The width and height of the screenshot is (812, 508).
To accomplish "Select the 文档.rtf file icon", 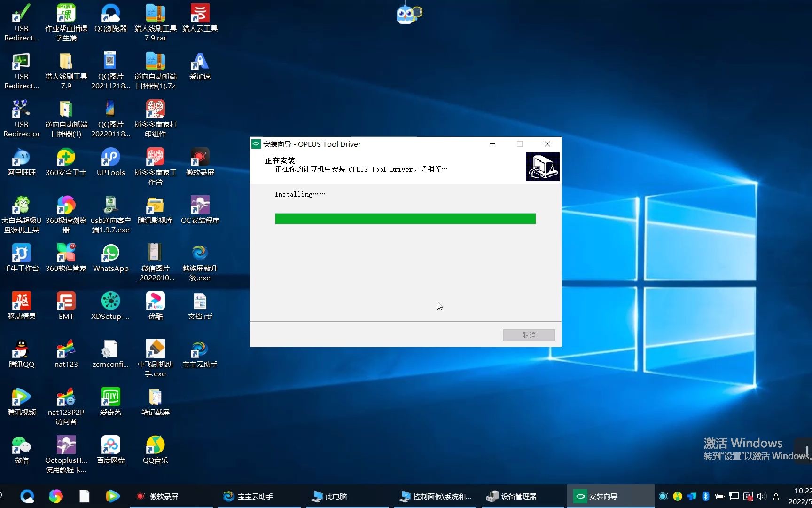I will [200, 306].
